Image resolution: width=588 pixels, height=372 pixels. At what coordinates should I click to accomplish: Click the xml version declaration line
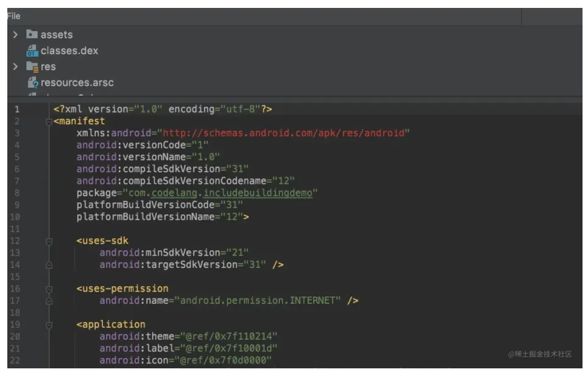[163, 109]
